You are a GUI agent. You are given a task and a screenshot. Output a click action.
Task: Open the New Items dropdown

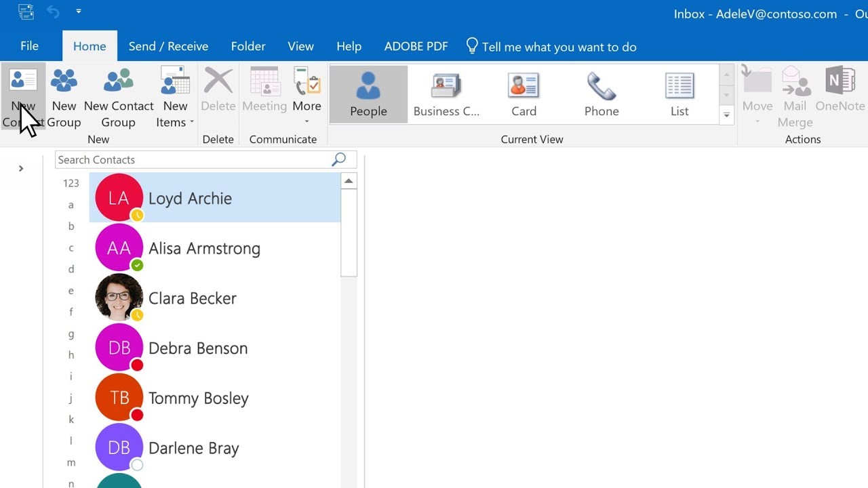[x=175, y=98]
